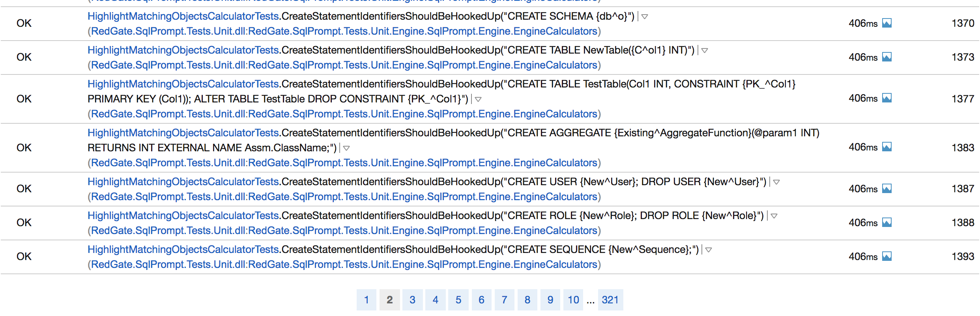Open duration chart icon for CREATE TABLE NewTable test
The width and height of the screenshot is (980, 316).
pyautogui.click(x=886, y=57)
